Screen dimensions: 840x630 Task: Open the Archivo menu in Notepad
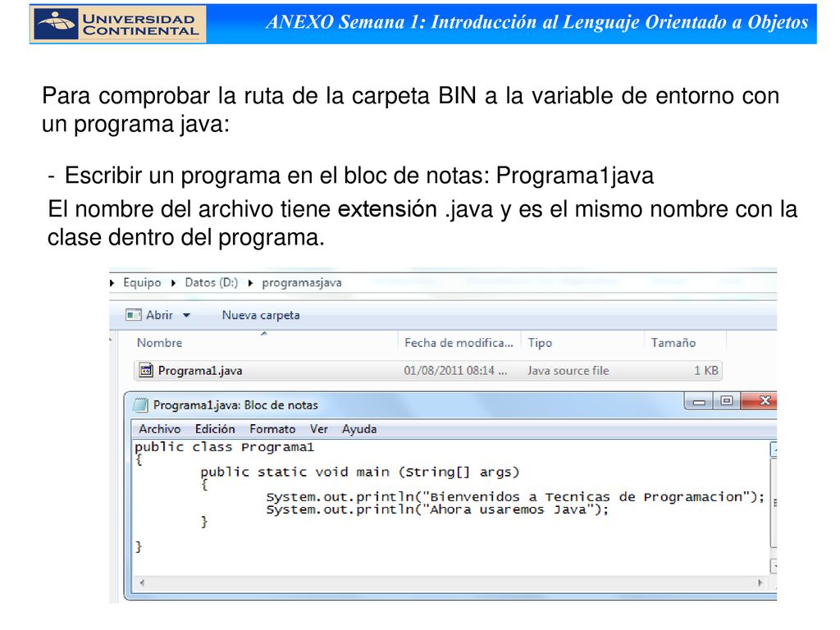point(160,429)
